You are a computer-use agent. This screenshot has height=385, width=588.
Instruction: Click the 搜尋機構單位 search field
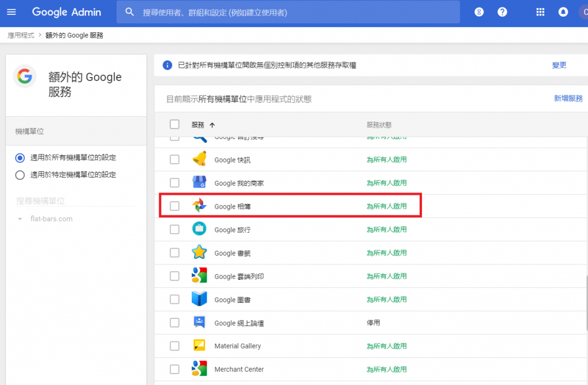[75, 201]
